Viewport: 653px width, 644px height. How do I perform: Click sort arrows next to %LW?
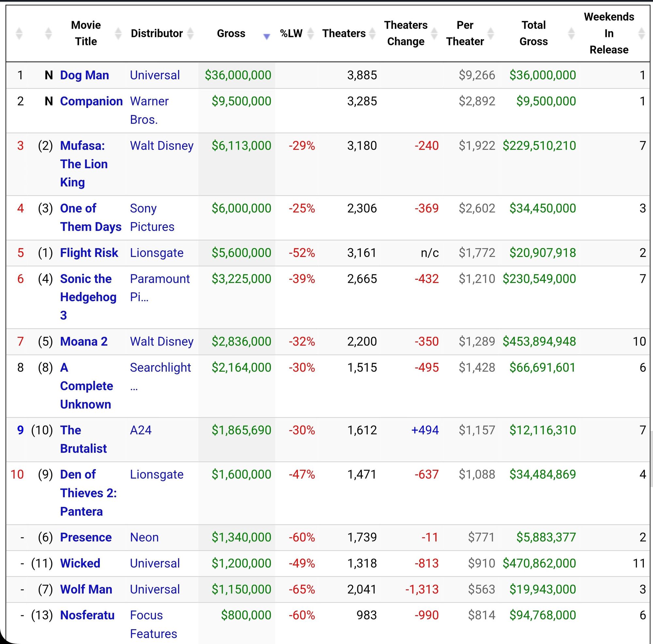[x=310, y=33]
